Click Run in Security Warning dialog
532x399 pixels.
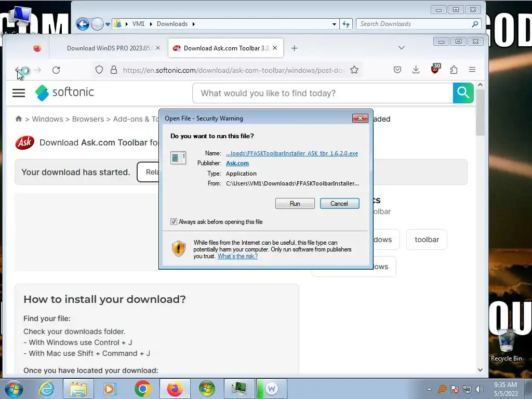pyautogui.click(x=295, y=203)
